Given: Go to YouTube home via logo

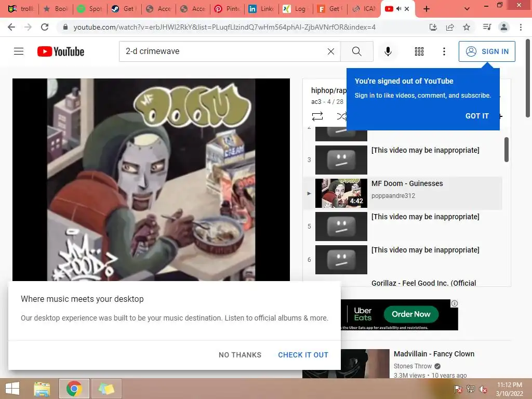Looking at the screenshot, I should (61, 51).
